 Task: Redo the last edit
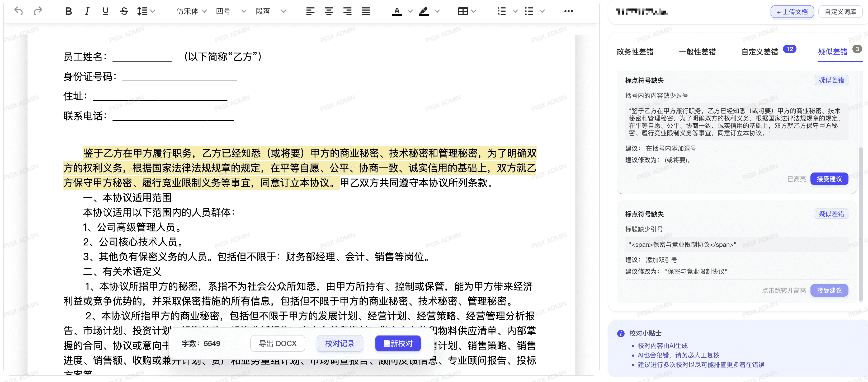click(38, 11)
